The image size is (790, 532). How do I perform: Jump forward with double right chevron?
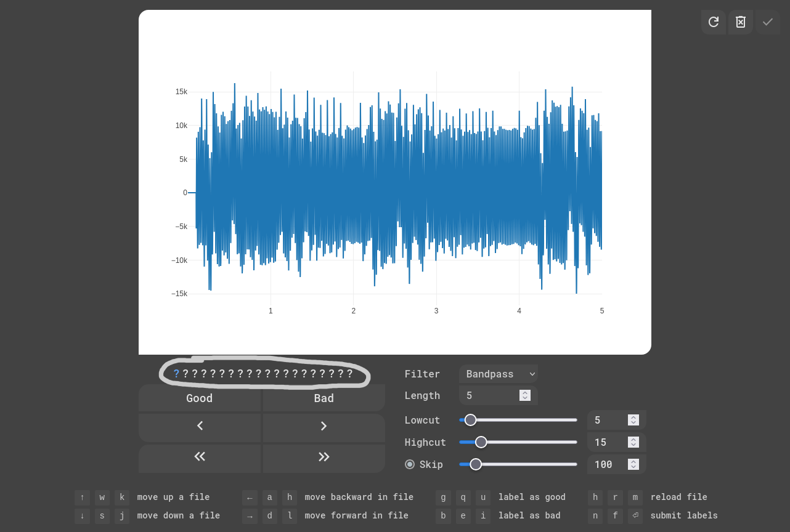[324, 456]
